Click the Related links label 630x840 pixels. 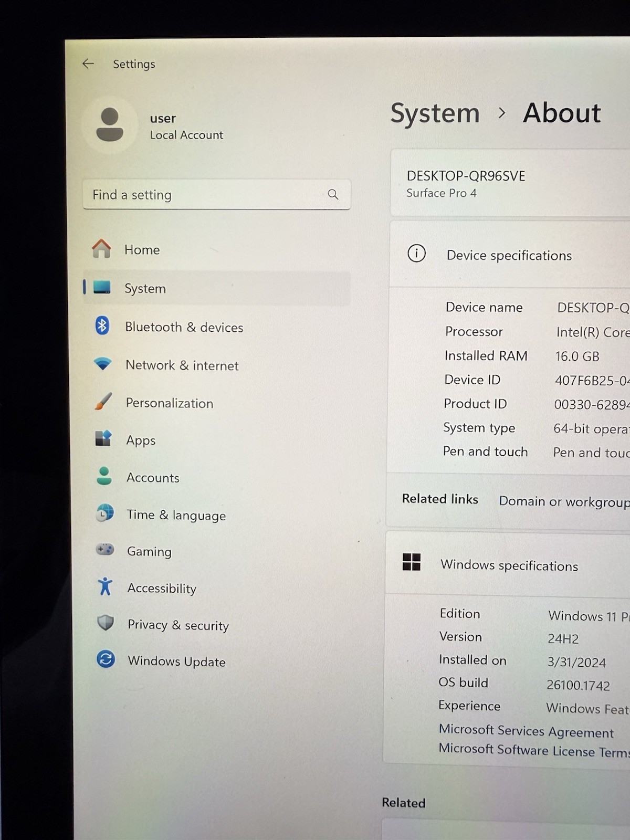click(x=440, y=499)
